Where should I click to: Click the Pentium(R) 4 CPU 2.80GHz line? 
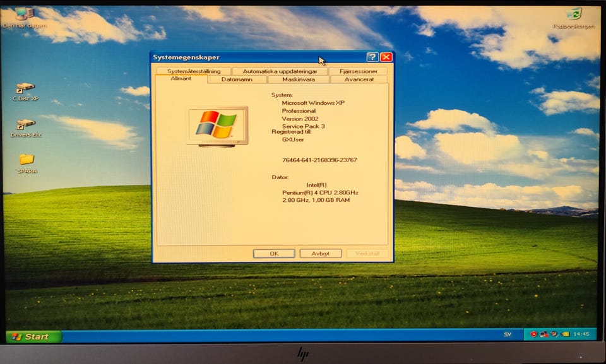pyautogui.click(x=320, y=192)
